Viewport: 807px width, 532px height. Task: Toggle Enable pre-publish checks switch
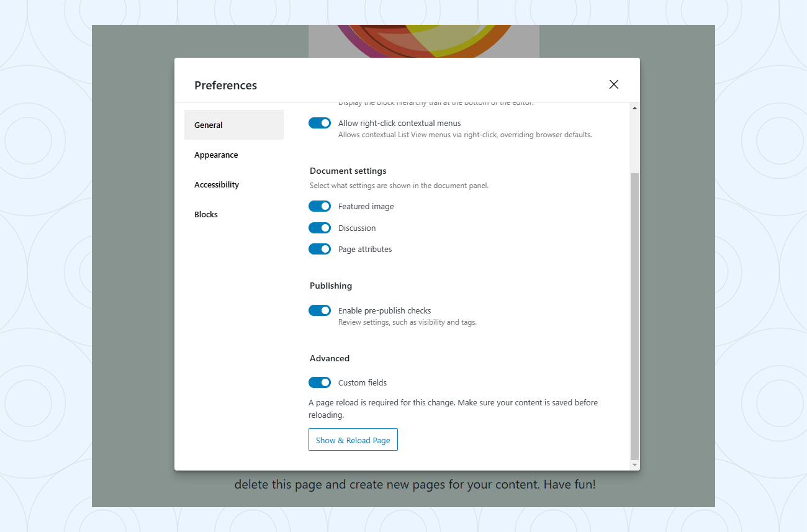[x=320, y=310]
